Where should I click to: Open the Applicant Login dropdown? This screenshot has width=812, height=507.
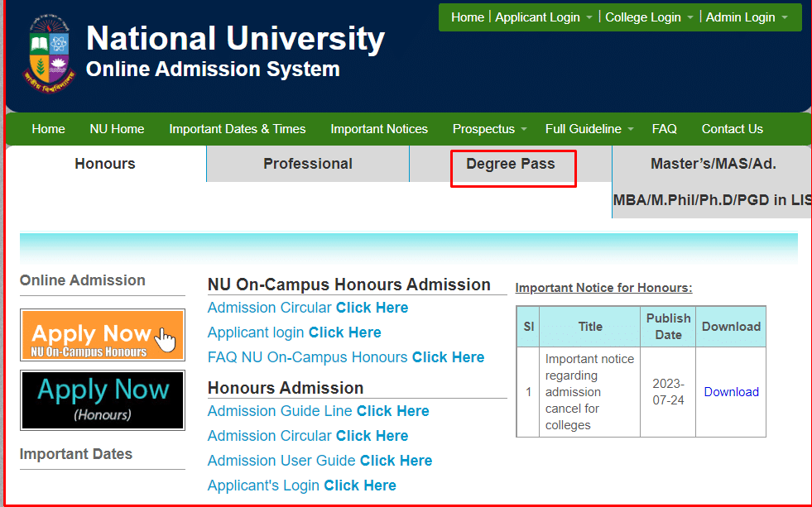pyautogui.click(x=539, y=17)
